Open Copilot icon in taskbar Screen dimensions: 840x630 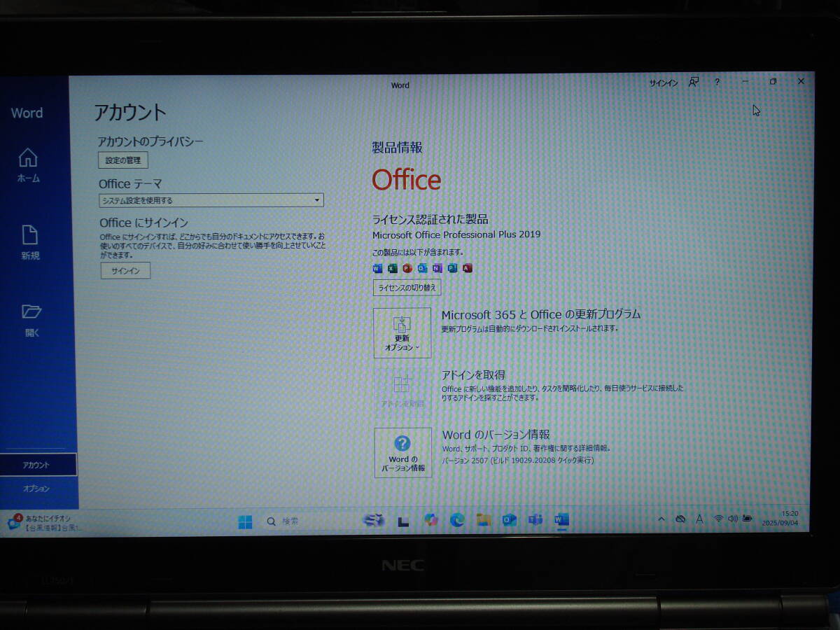431,520
